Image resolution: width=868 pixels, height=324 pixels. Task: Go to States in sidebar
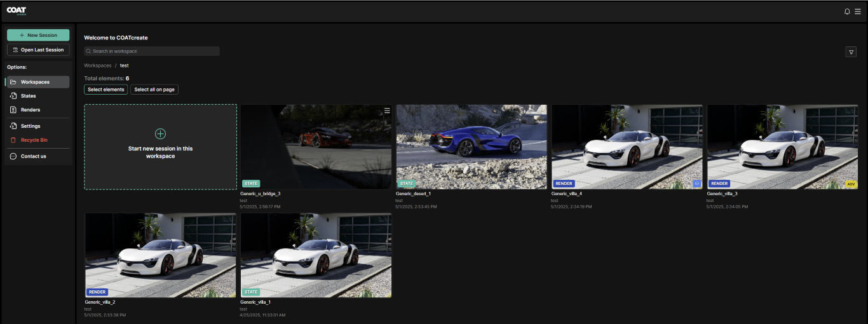(x=28, y=96)
